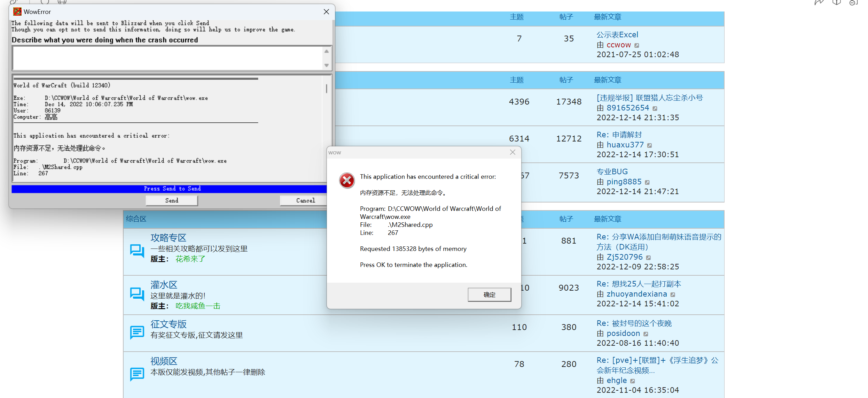
Task: Click the view-post icon next to ping8885
Action: (647, 182)
